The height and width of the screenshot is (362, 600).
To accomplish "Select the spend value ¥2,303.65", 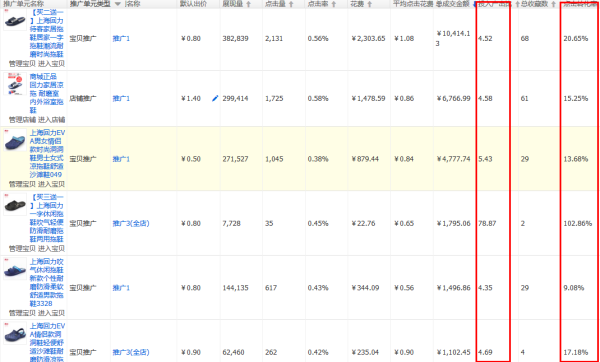I will pos(368,39).
